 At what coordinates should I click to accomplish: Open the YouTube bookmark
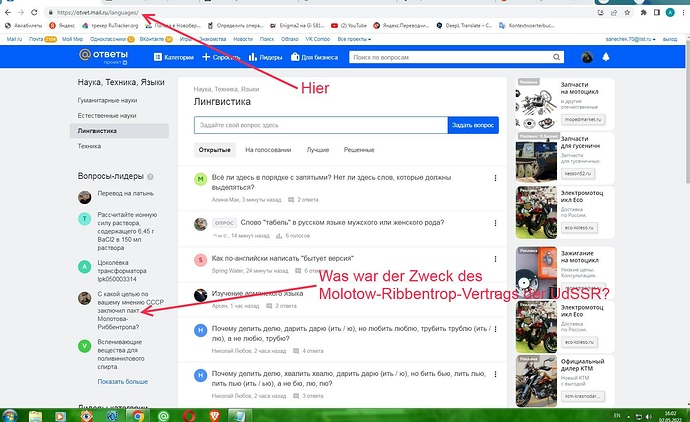coord(349,26)
